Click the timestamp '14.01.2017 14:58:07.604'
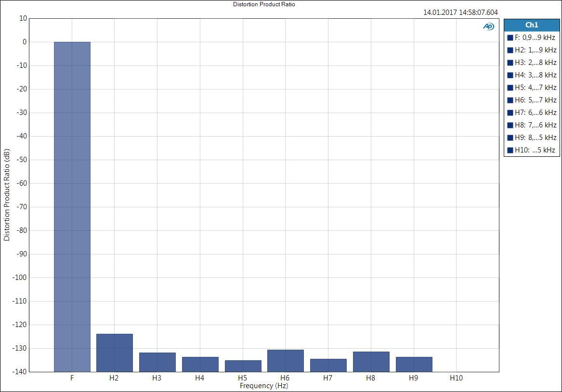Viewport: 562px width, 392px height. pos(460,13)
